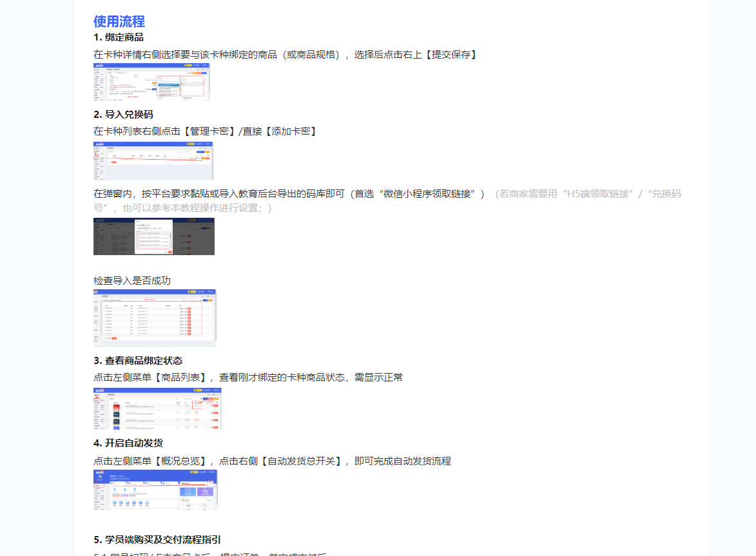The height and width of the screenshot is (556, 756).
Task: Click the sentence starting 点击左侧菜单【商品列表】
Action: (248, 378)
